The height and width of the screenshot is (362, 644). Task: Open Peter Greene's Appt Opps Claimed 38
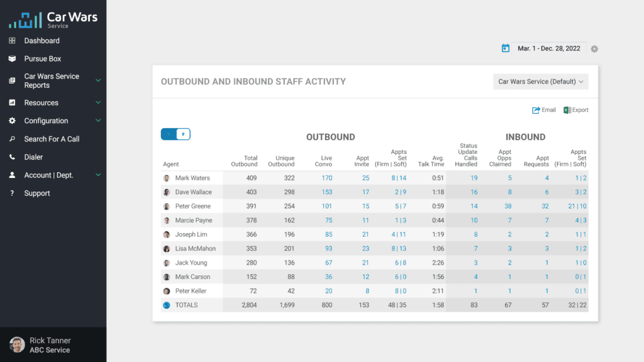(x=508, y=206)
